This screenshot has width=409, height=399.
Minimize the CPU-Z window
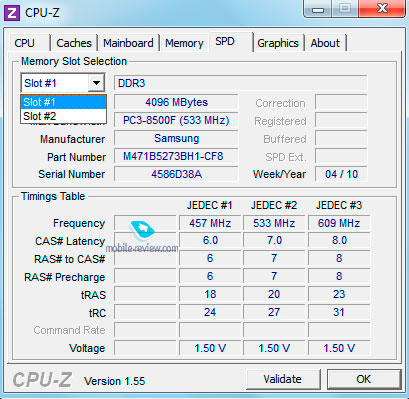click(318, 9)
